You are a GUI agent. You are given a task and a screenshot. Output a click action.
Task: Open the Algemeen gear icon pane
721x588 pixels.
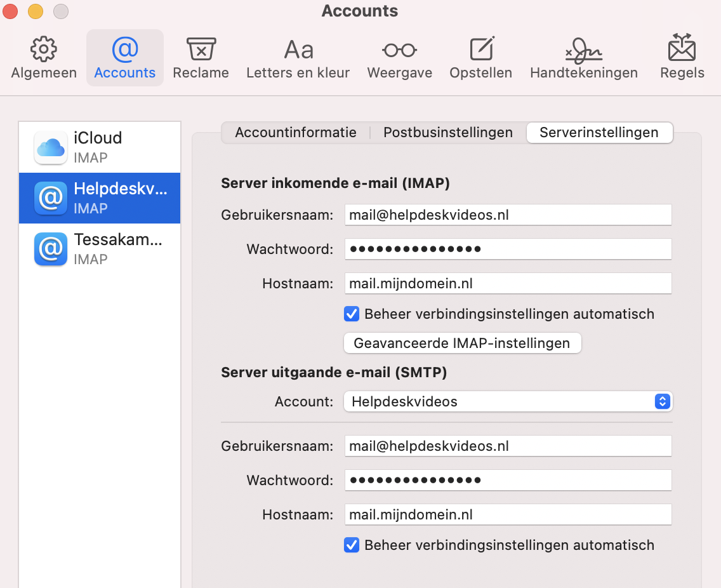point(44,57)
